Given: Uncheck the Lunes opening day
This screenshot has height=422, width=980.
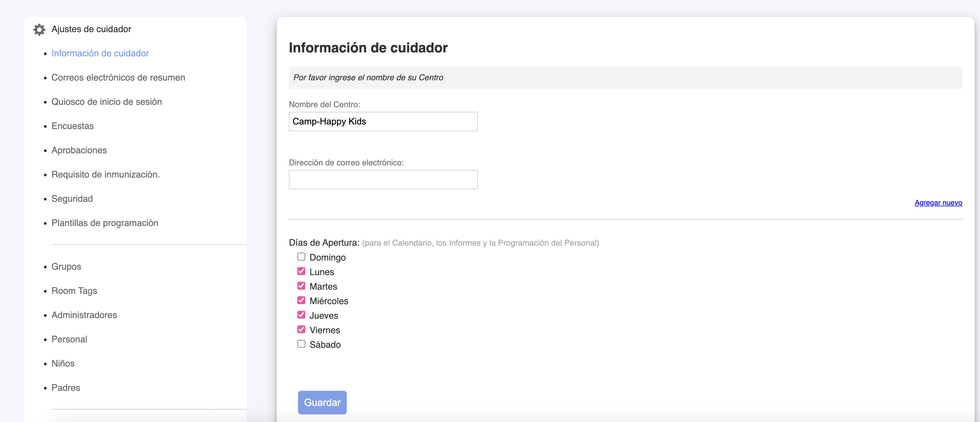Looking at the screenshot, I should 301,271.
